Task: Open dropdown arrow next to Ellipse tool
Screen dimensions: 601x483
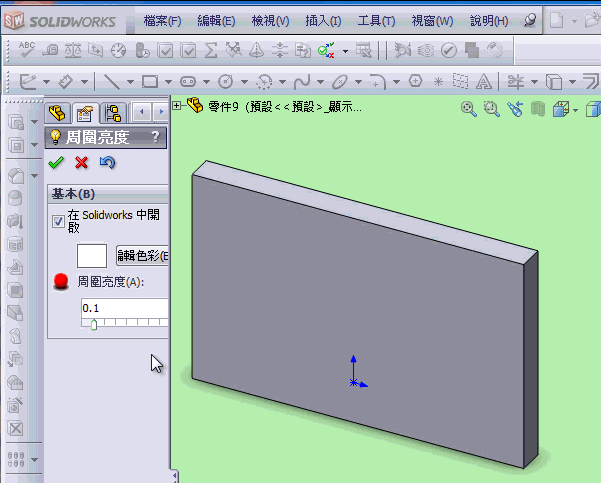Action: [358, 82]
